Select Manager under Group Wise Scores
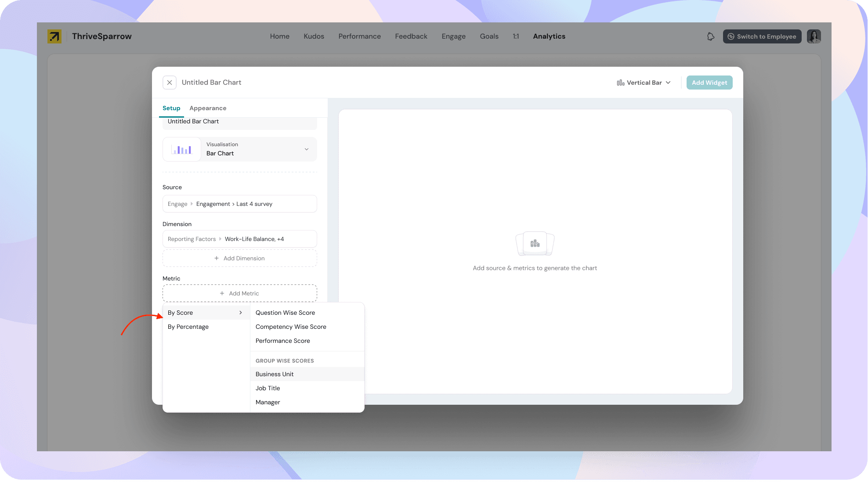This screenshot has height=482, width=868. point(307,402)
